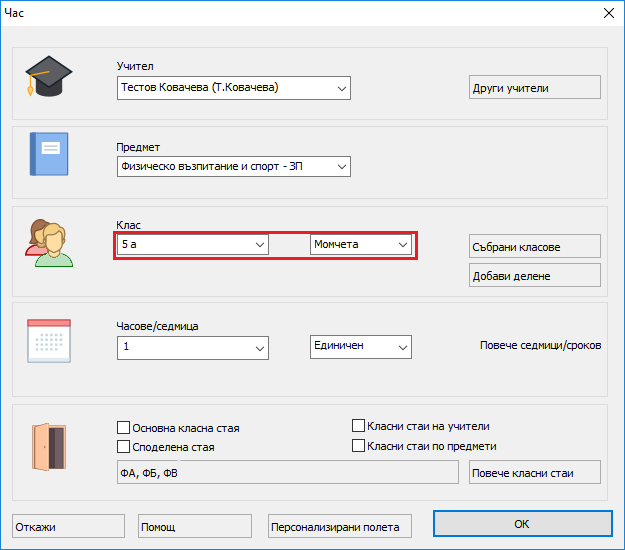Expand the Предмет subject dropdown
The width and height of the screenshot is (625, 550).
tap(342, 166)
